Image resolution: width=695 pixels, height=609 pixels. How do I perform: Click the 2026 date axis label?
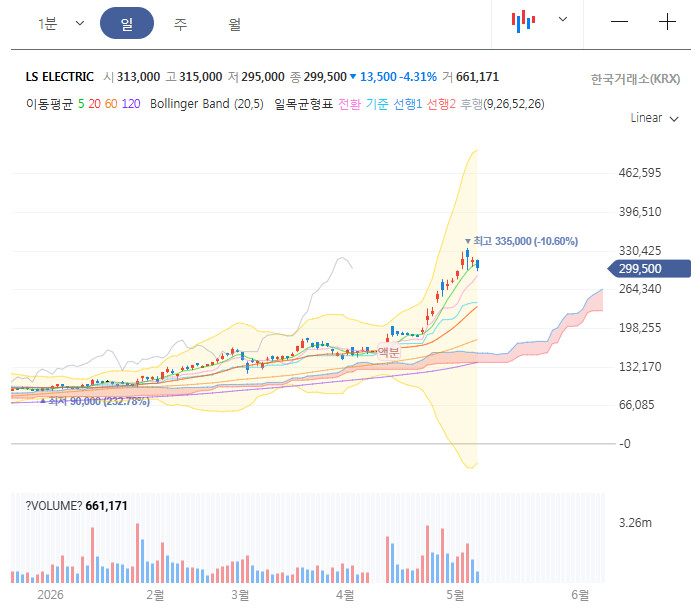click(x=50, y=595)
